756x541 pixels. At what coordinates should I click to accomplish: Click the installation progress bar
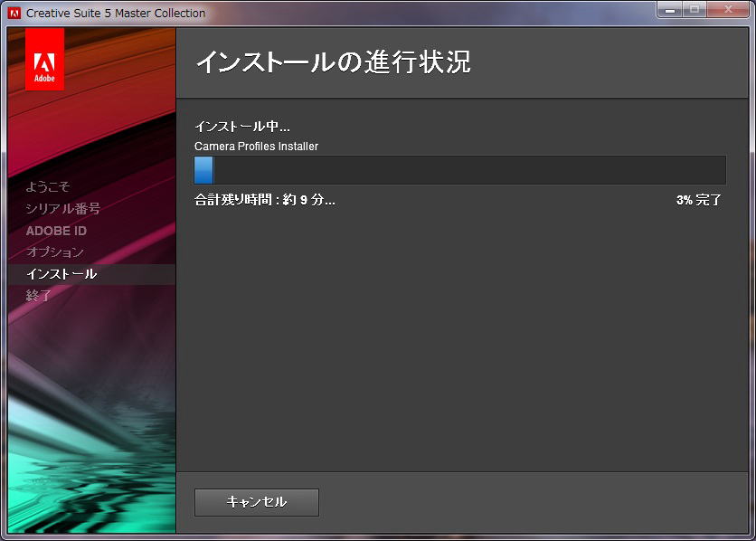[460, 170]
